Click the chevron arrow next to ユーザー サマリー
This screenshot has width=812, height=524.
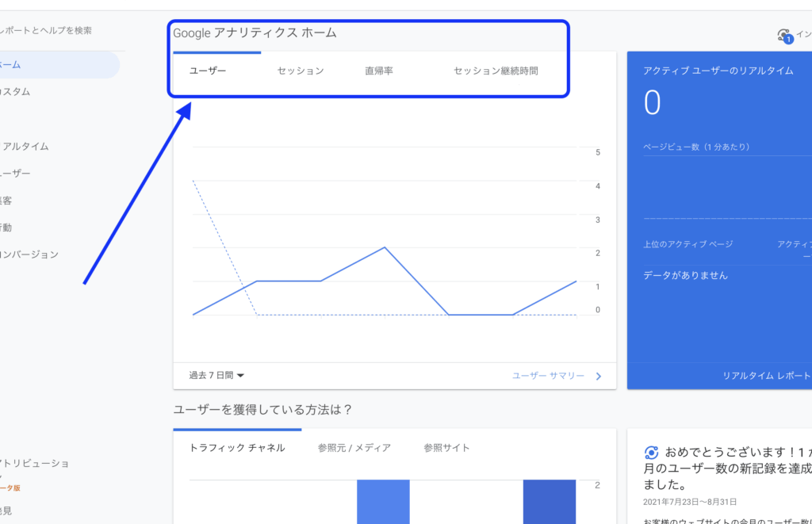click(599, 376)
